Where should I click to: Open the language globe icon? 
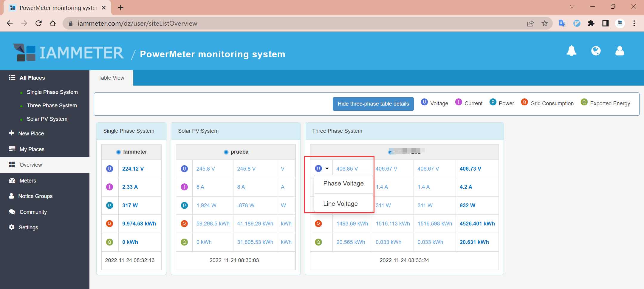596,51
